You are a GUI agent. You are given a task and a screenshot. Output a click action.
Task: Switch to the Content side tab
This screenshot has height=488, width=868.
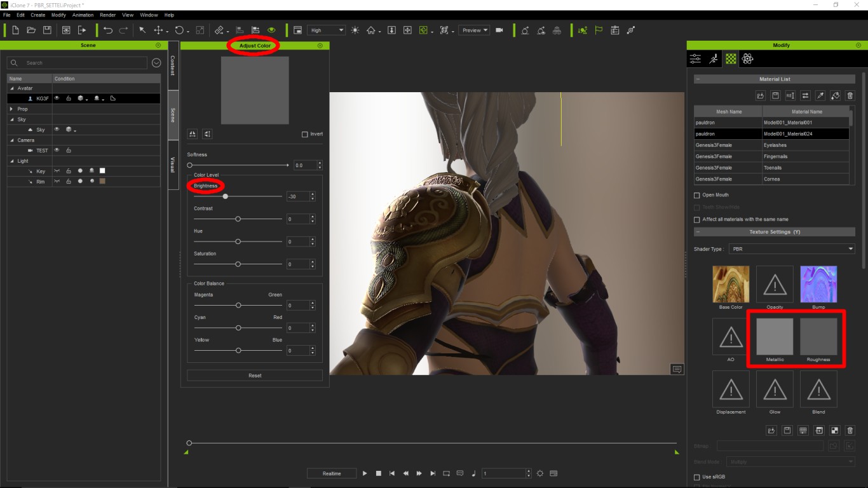(173, 65)
